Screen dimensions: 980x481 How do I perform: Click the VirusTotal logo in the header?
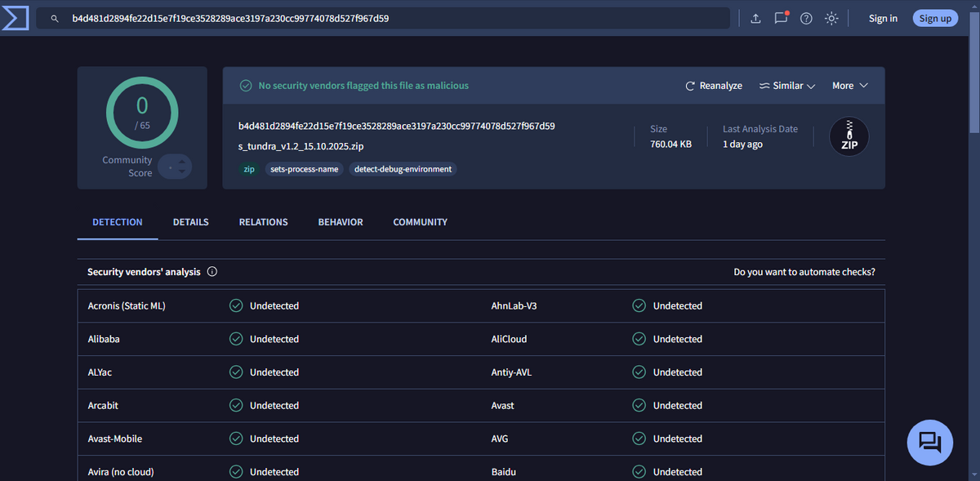pos(15,18)
